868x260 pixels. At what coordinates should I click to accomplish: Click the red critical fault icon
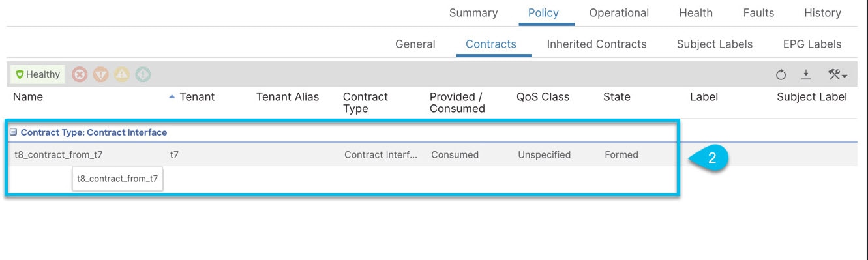(80, 74)
